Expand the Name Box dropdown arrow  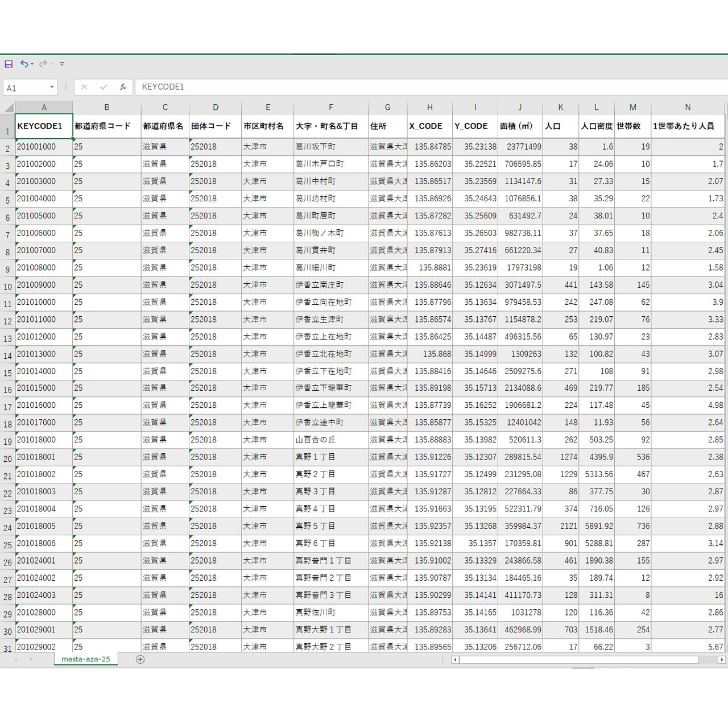(52, 87)
